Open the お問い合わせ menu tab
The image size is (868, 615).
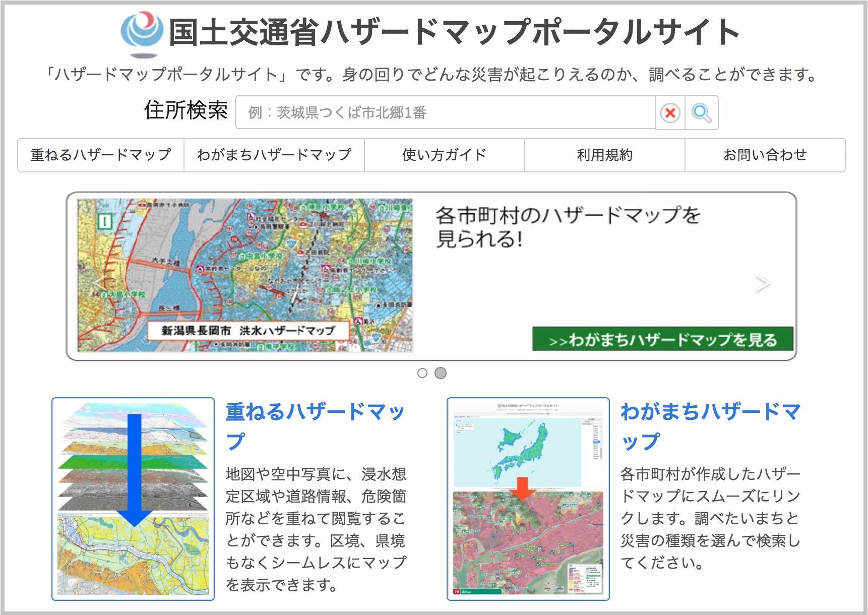click(765, 155)
